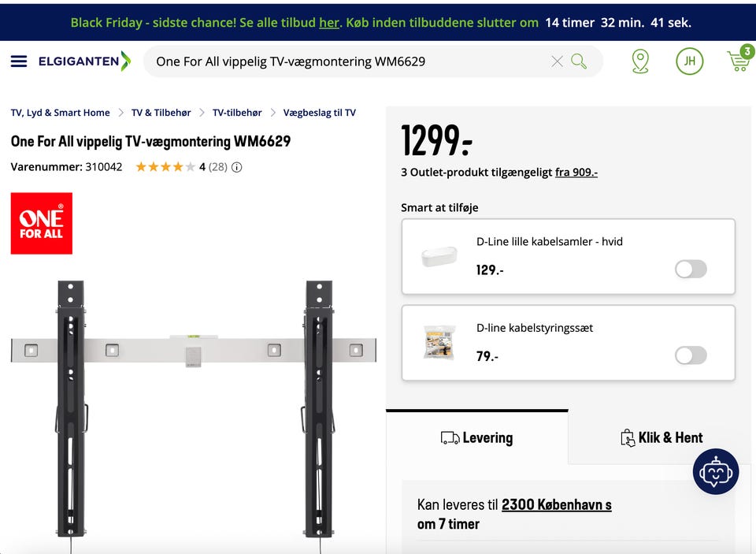Go to Vægbeslag til TV breadcrumb
This screenshot has height=554, width=756.
[319, 113]
